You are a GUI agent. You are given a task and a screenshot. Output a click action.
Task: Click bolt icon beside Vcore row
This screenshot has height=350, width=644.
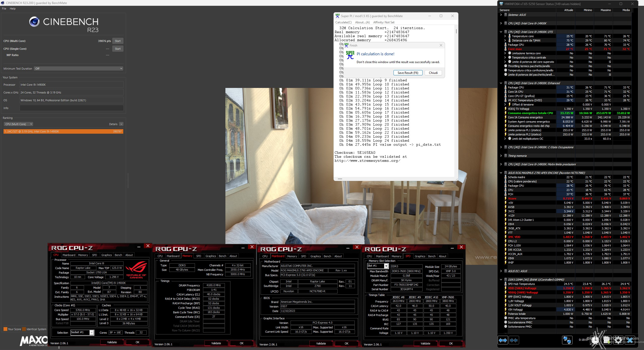[x=505, y=198]
